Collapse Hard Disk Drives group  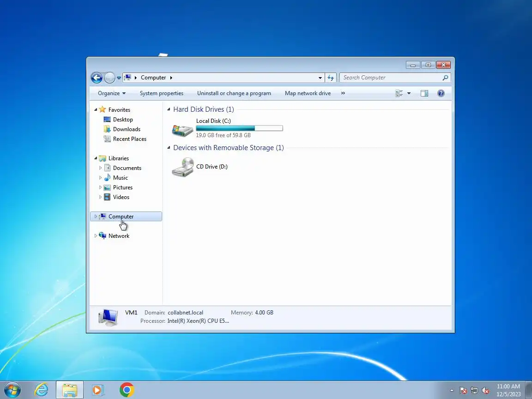[x=169, y=109]
